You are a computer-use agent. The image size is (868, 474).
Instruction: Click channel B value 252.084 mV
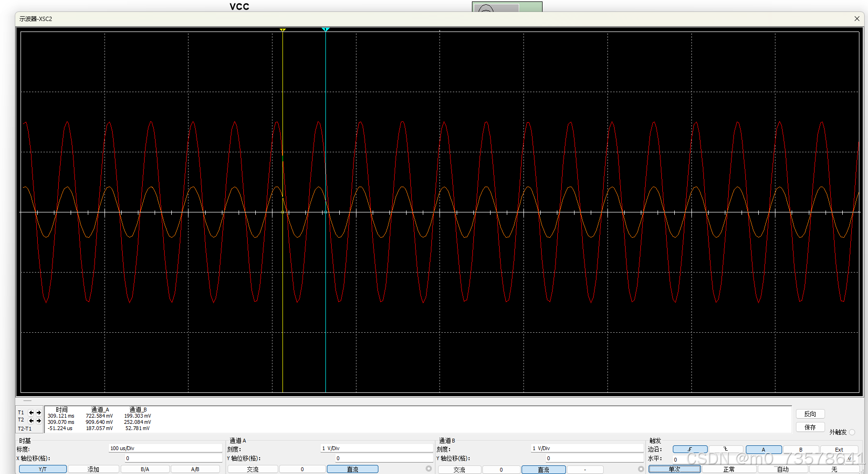137,422
